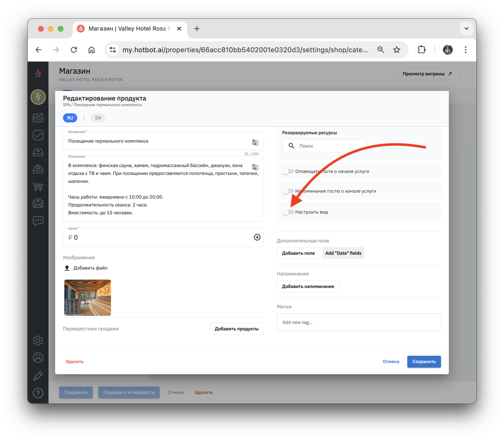Click the blue 'Сохранить' button in dialog
The height and width of the screenshot is (440, 504).
[x=424, y=362]
